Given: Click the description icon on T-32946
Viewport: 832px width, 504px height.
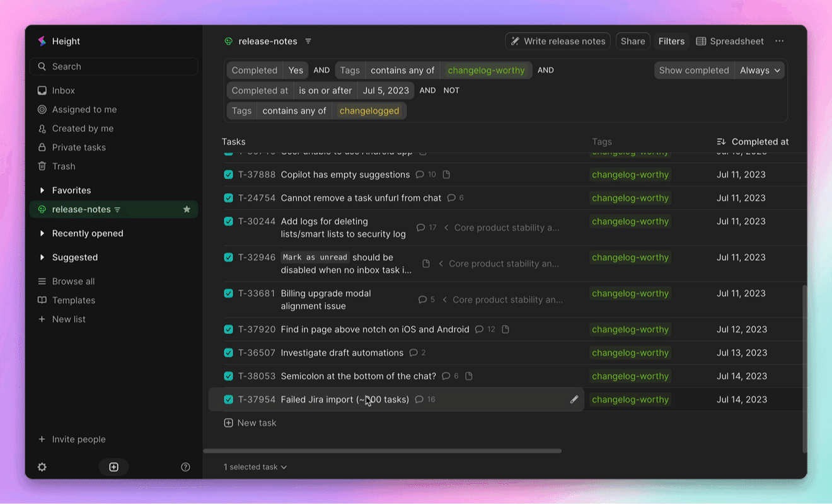Looking at the screenshot, I should (426, 263).
